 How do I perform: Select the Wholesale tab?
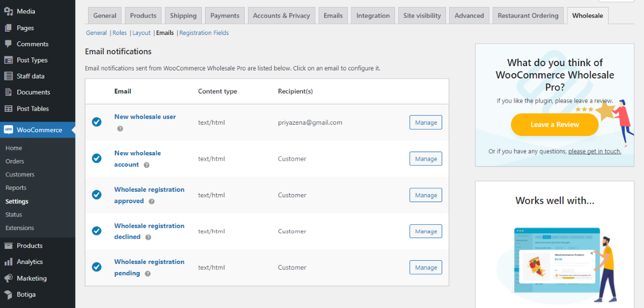tap(588, 16)
